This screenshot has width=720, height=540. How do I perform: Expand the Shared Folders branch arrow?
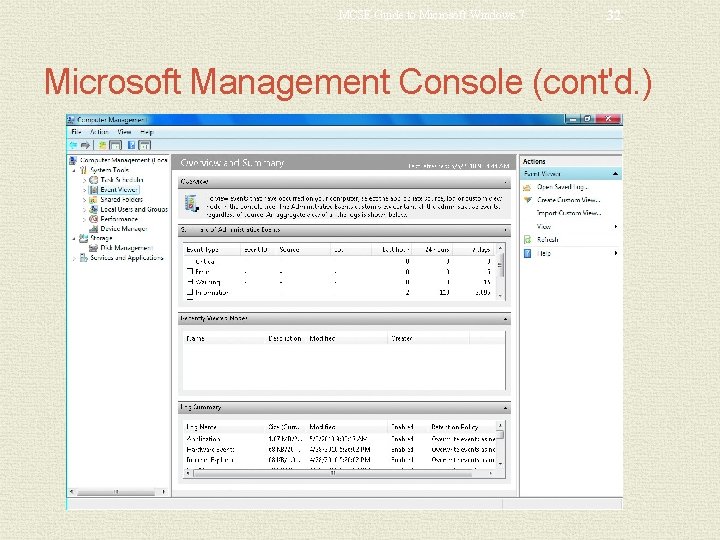point(84,200)
